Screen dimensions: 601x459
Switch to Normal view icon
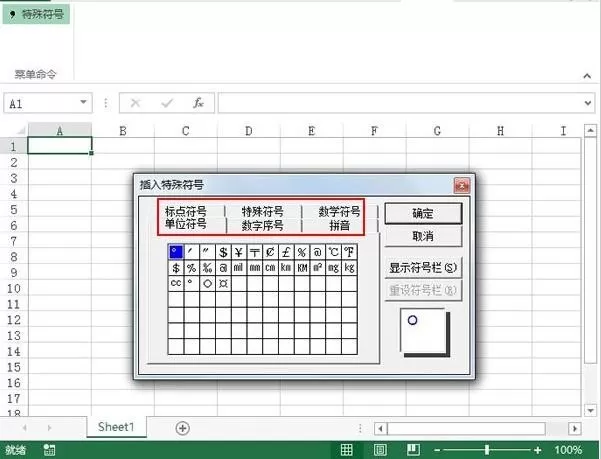pos(346,450)
